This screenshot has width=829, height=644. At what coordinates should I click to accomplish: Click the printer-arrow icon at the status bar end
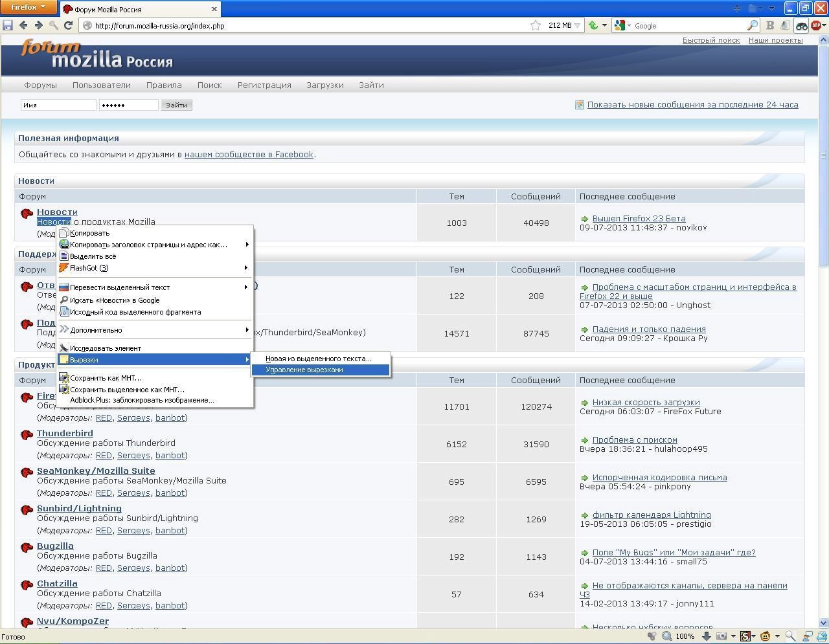click(x=821, y=637)
